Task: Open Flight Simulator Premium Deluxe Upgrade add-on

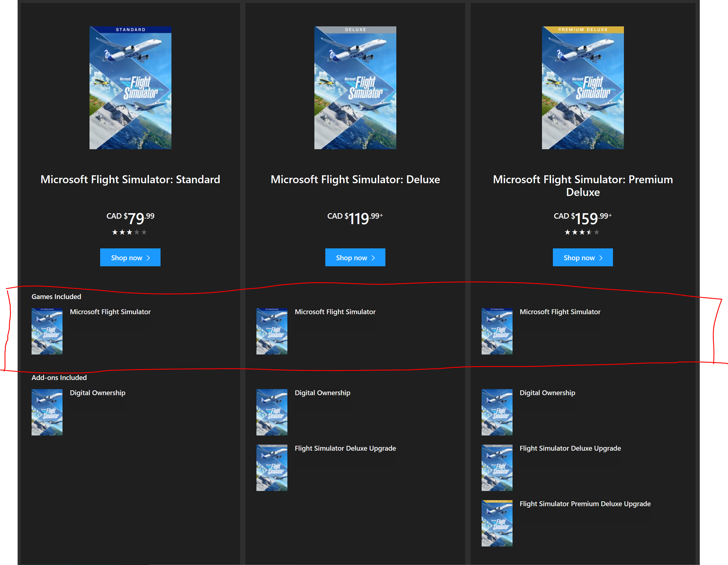Action: (x=585, y=504)
